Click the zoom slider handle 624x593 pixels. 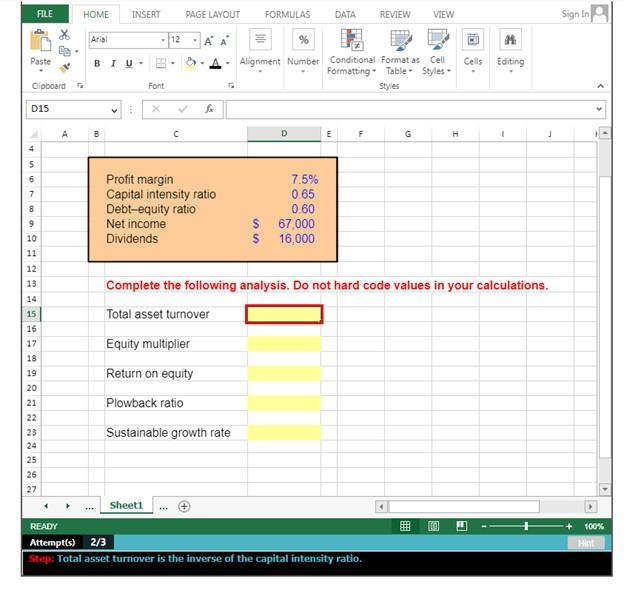pos(526,527)
